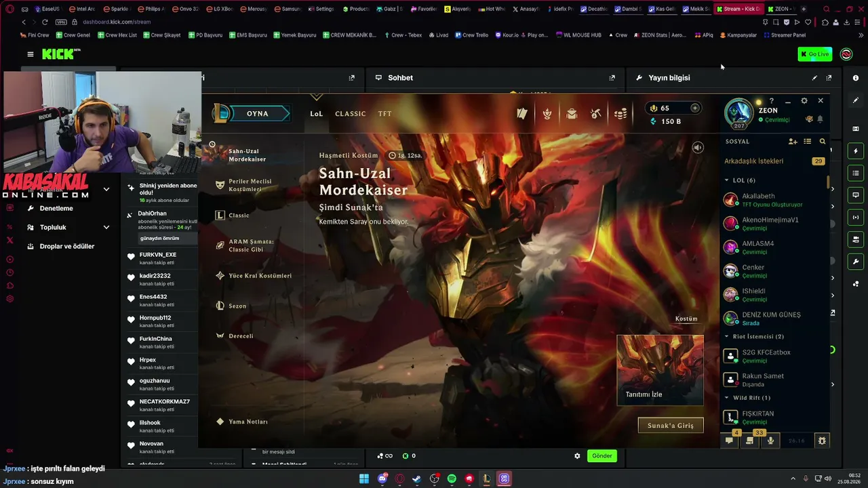
Task: Switch to the TFT tab
Action: [x=385, y=114]
